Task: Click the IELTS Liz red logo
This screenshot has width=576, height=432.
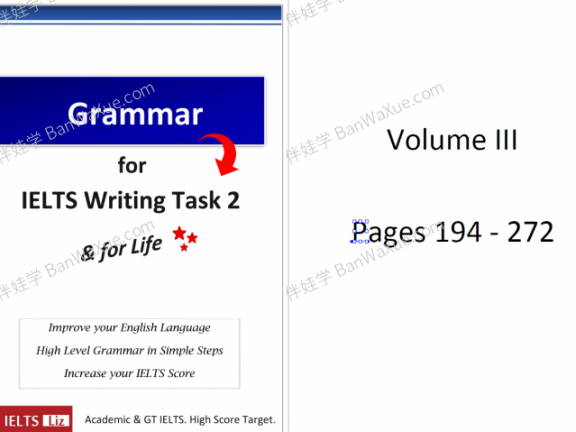Action: (x=36, y=419)
